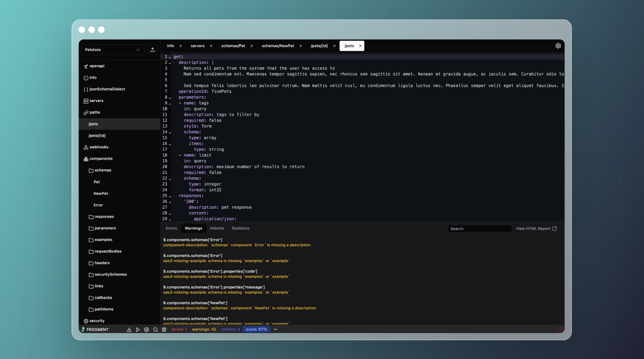Click the download icon in status bar
This screenshot has height=359, width=644.
[x=129, y=329]
